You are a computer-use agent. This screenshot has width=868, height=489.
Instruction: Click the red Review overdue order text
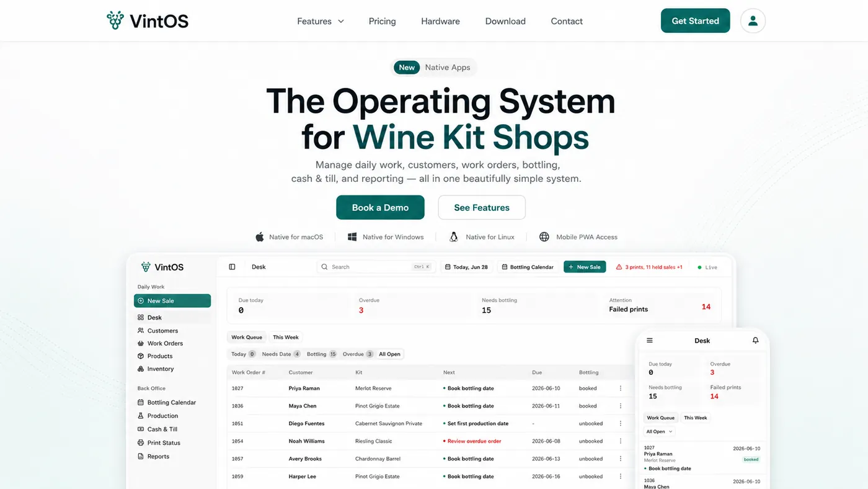click(x=474, y=441)
